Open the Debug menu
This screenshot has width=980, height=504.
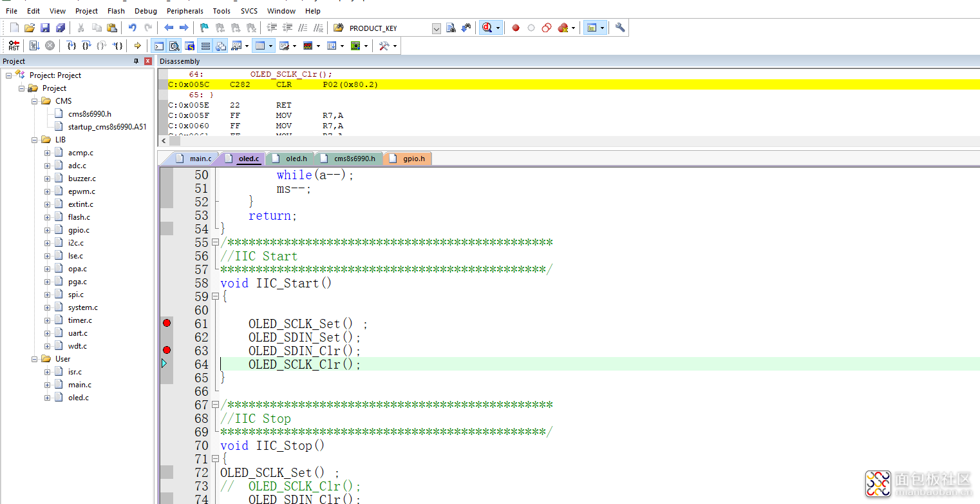[x=146, y=11]
